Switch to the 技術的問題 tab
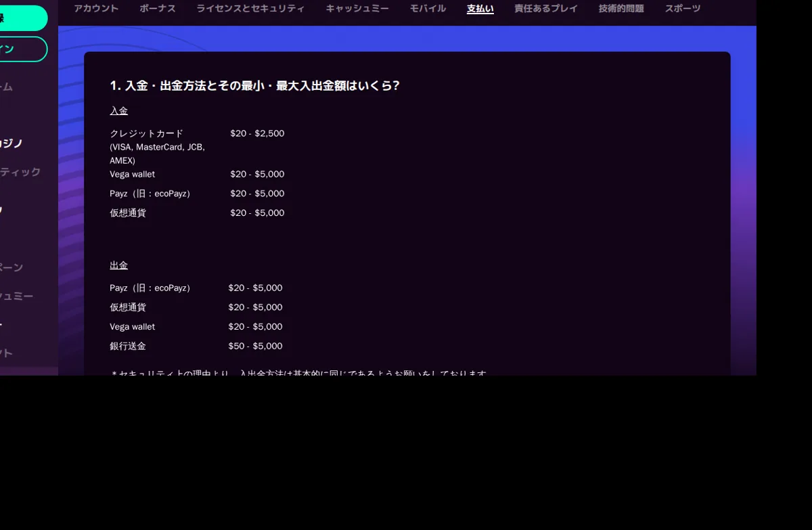The image size is (812, 530). (x=621, y=9)
